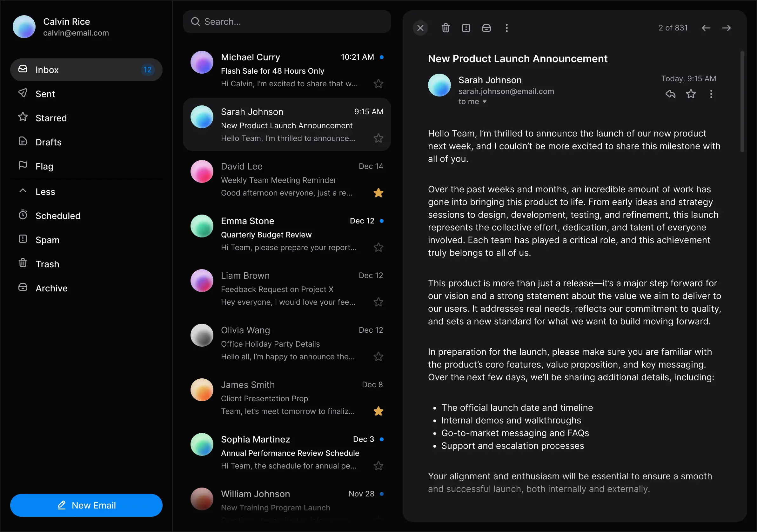Unstar the David Lee meeting reminder email

378,193
